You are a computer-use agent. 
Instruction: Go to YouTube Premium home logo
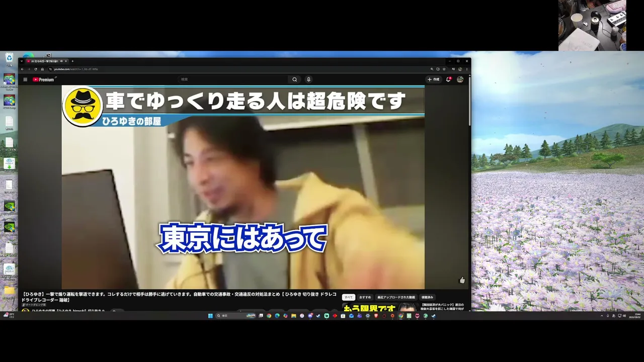click(x=44, y=79)
